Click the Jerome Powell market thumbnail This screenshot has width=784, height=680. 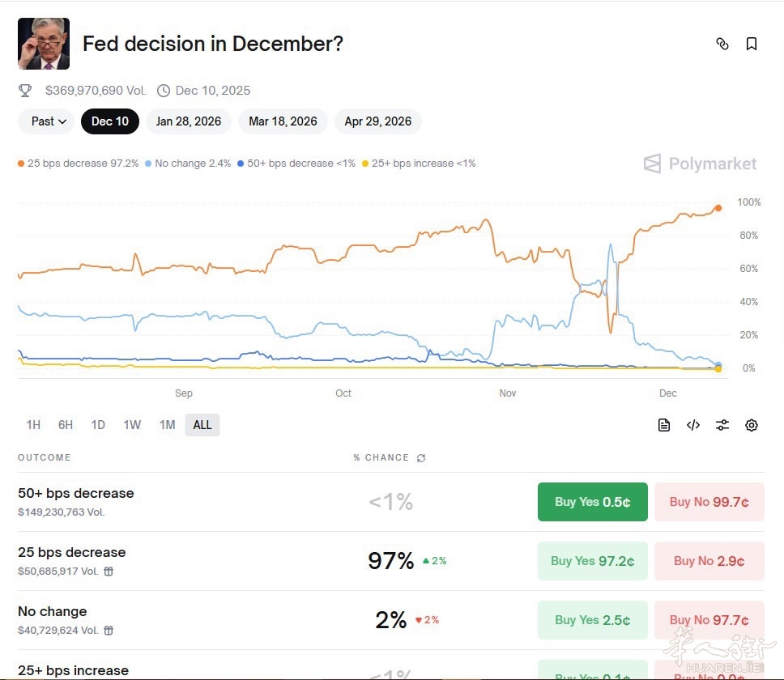coord(44,44)
